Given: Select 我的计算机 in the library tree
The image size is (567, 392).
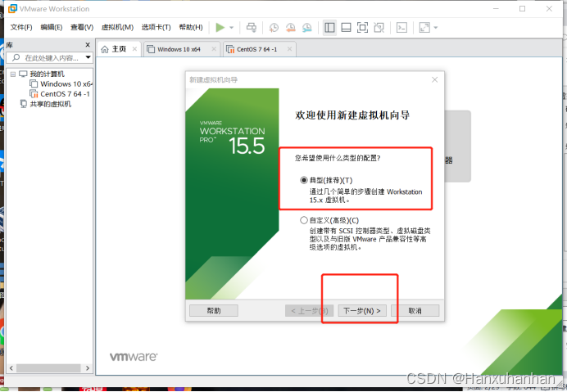Looking at the screenshot, I should [x=47, y=74].
